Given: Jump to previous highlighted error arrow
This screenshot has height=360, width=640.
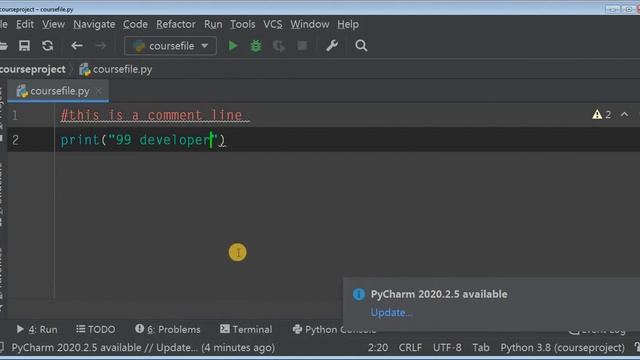Looking at the screenshot, I should pos(624,115).
